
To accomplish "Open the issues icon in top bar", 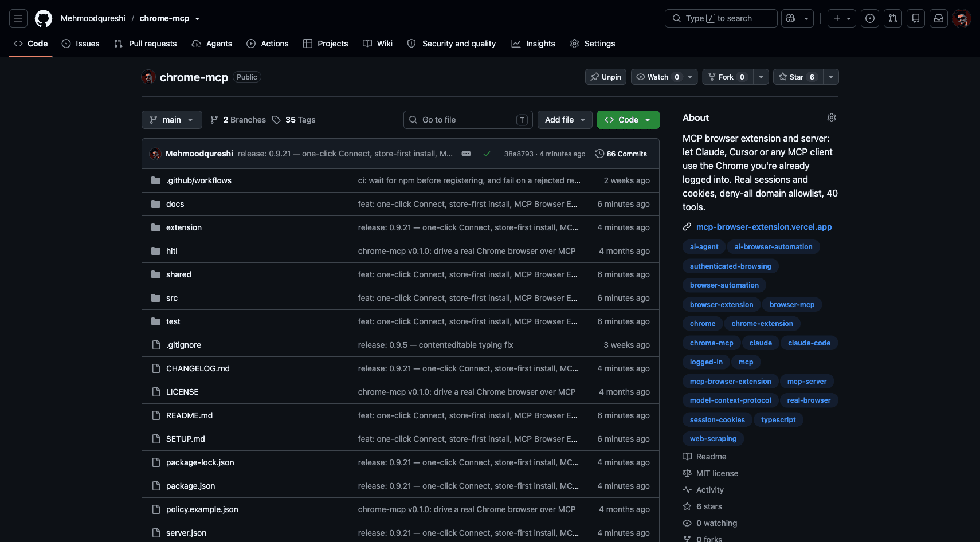I will pos(870,18).
